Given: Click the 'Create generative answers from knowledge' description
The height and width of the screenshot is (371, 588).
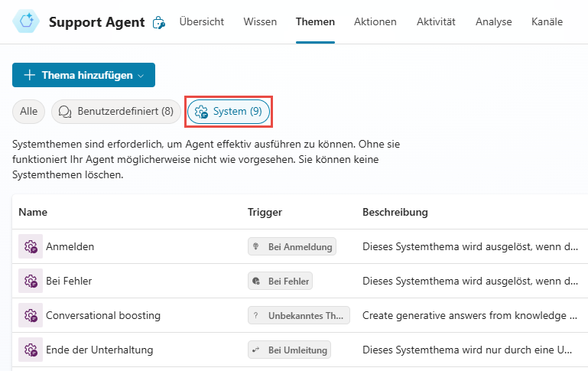Looking at the screenshot, I should pos(469,315).
